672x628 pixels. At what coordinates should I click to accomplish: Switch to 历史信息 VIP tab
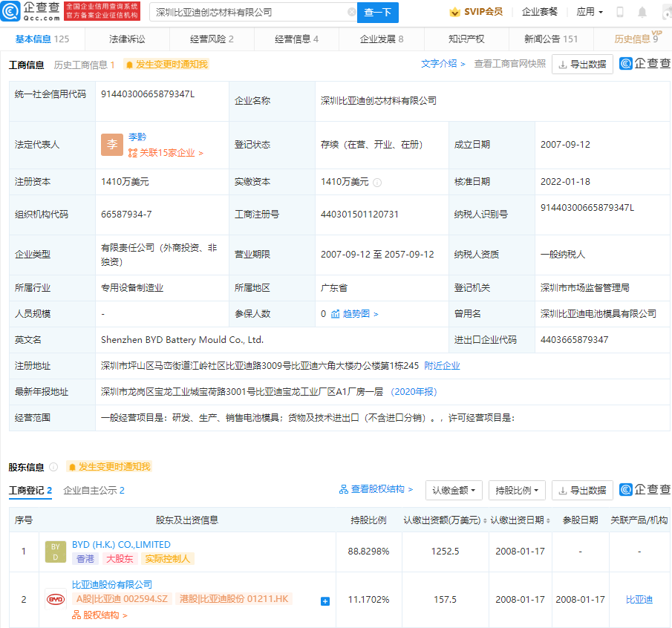tap(636, 39)
